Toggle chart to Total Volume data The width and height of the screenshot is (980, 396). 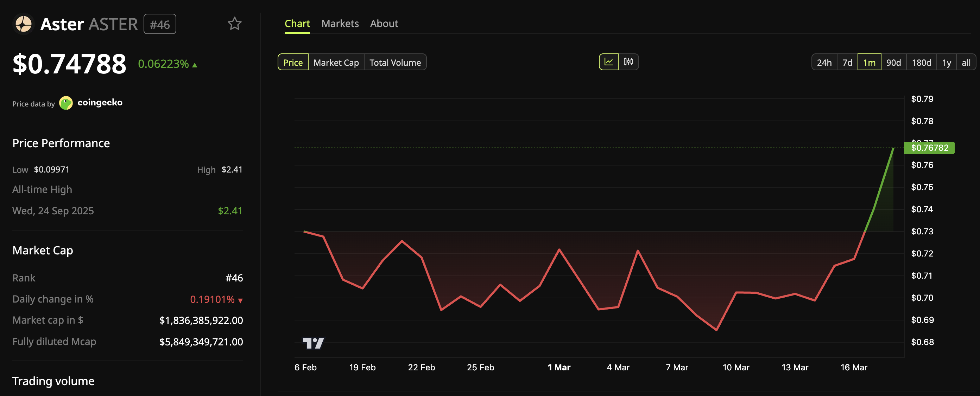tap(395, 62)
